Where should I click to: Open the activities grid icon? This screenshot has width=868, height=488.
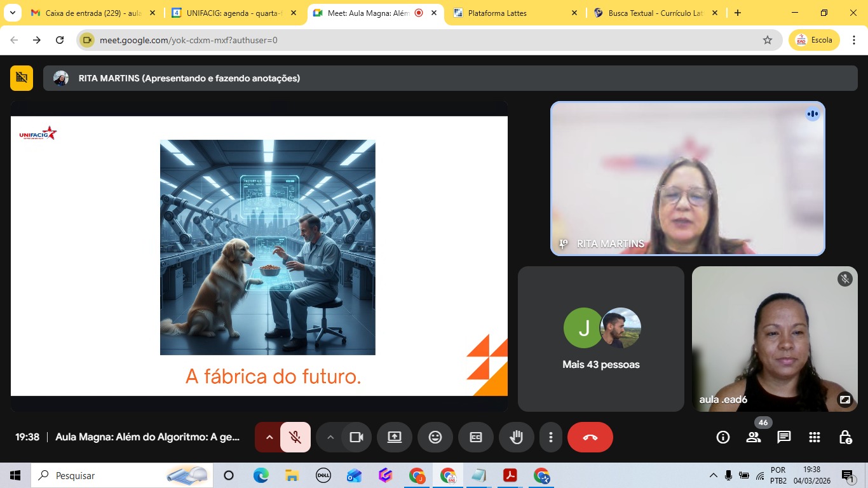coord(814,437)
